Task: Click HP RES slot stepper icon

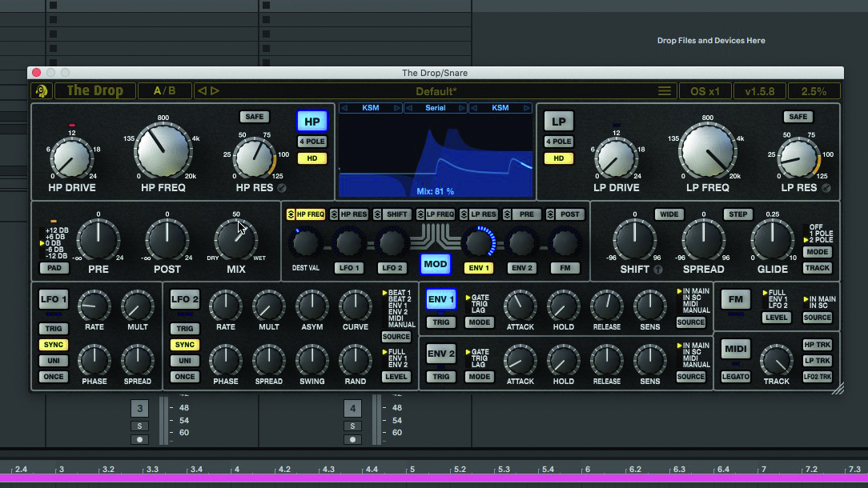Action: (334, 214)
